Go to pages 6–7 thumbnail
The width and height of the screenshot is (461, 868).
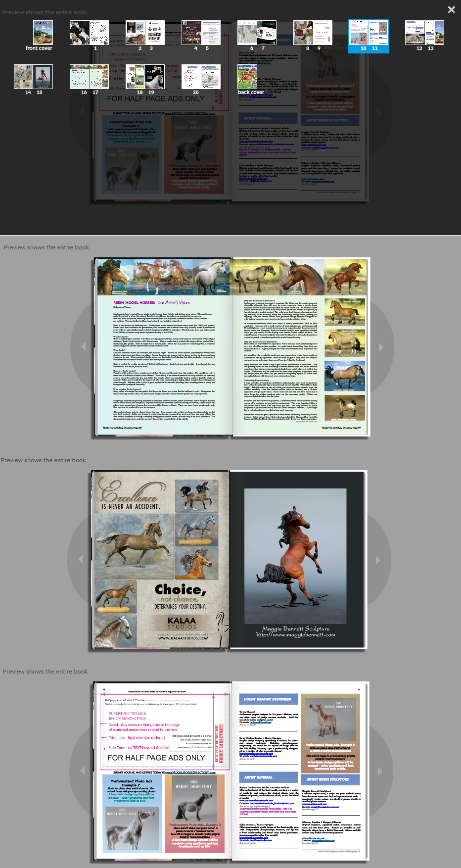tap(257, 33)
